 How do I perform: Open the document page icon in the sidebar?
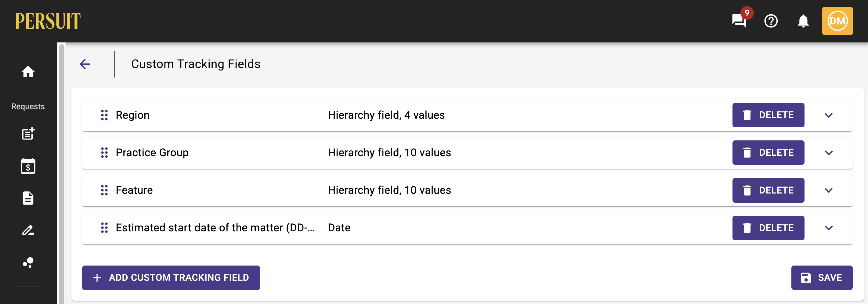pos(28,198)
